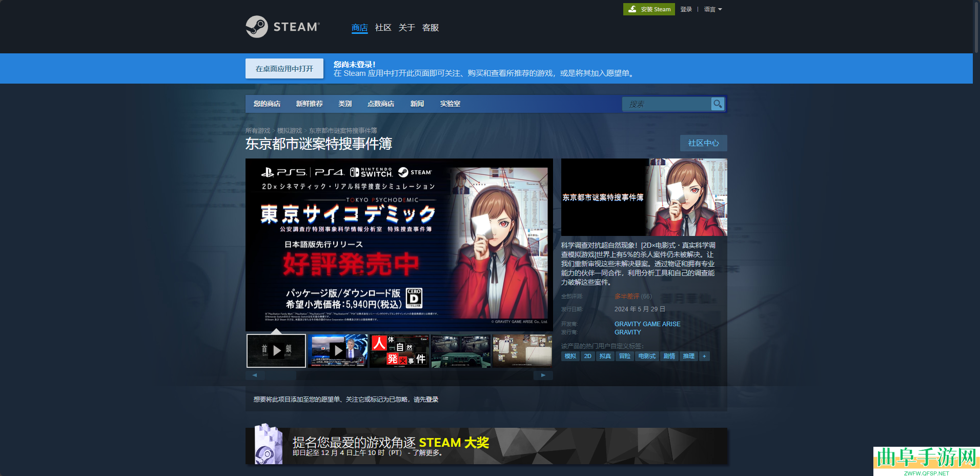This screenshot has height=476, width=980.
Task: Click the media strip scrollbar track
Action: tap(399, 375)
